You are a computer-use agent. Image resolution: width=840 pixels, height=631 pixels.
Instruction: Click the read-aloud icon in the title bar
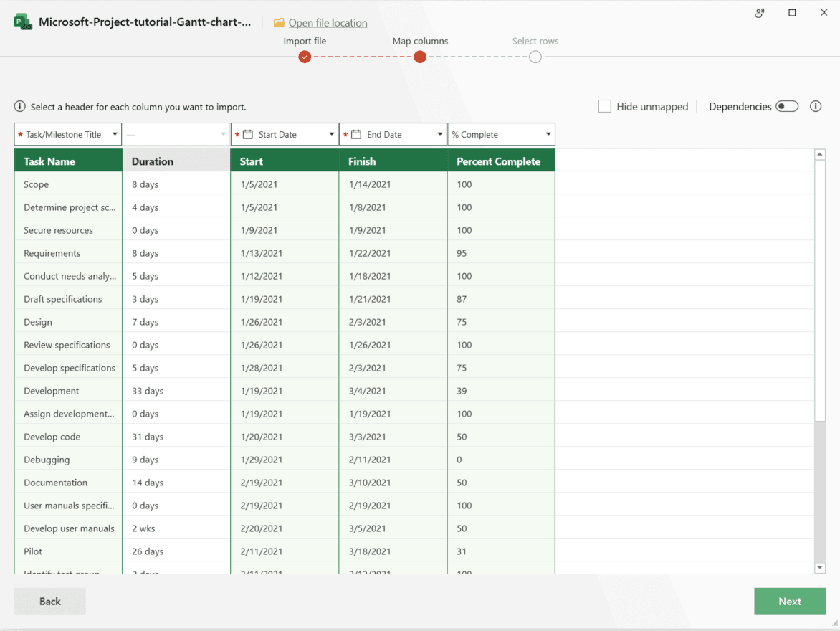(x=759, y=13)
